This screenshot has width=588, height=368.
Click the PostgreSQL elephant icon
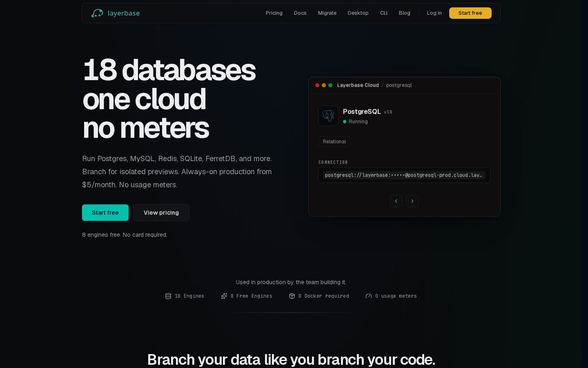[328, 116]
